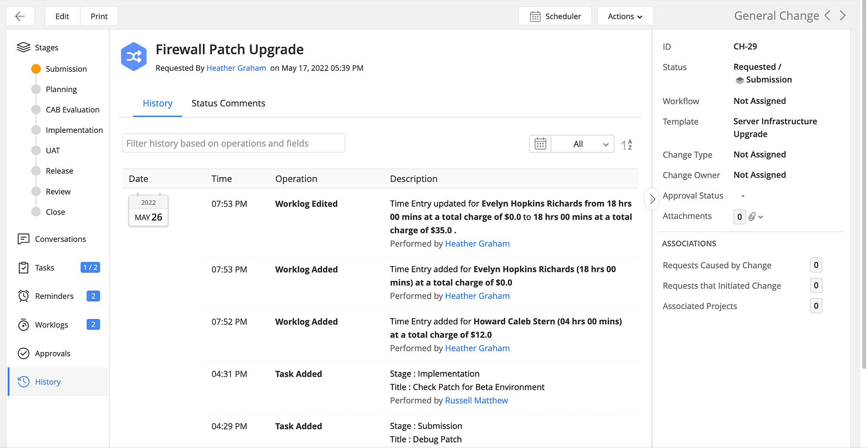Collapse the right details panel

coord(652,199)
